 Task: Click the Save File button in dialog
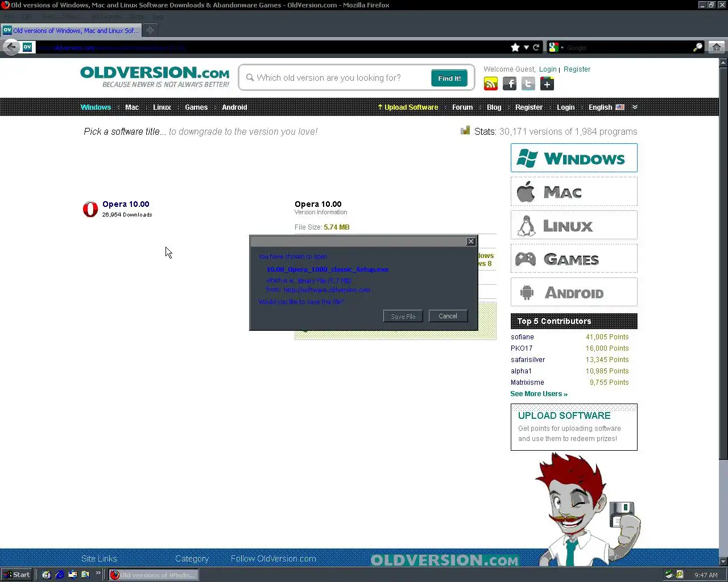[x=403, y=316]
